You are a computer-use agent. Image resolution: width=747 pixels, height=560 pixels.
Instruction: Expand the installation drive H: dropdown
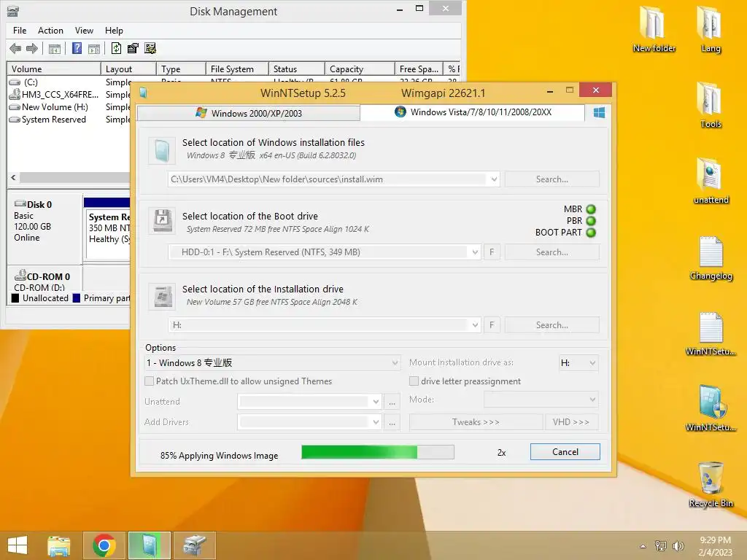475,325
